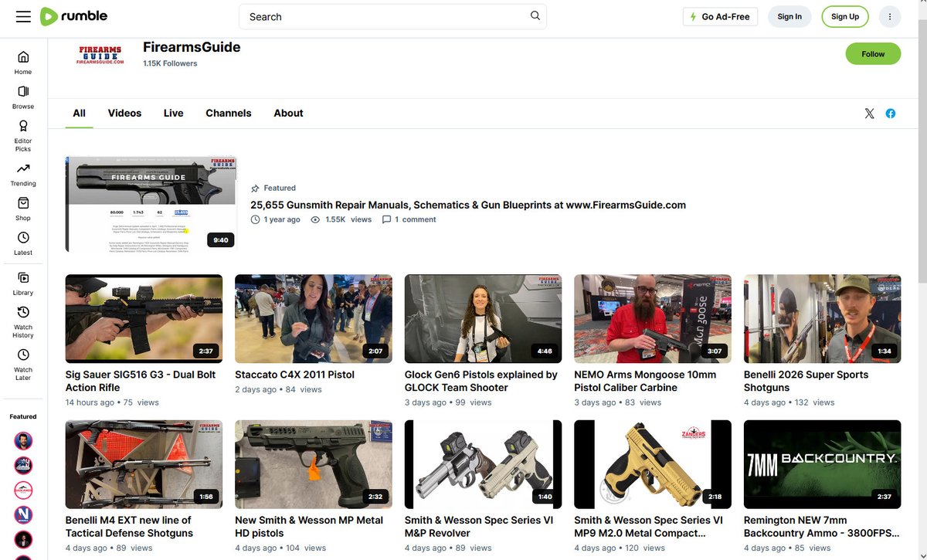Open Benelli M4 EXT Tactical Shotguns title
Image resolution: width=927 pixels, height=560 pixels.
point(129,527)
